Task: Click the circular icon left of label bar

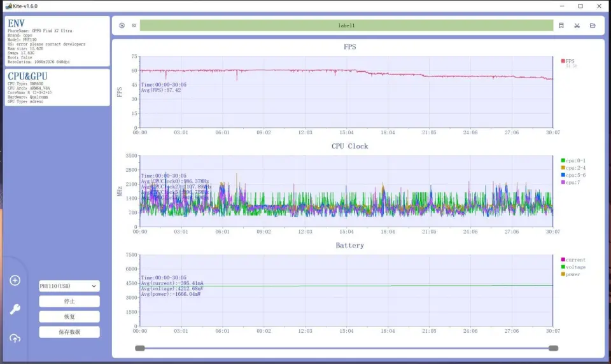Action: point(122,26)
